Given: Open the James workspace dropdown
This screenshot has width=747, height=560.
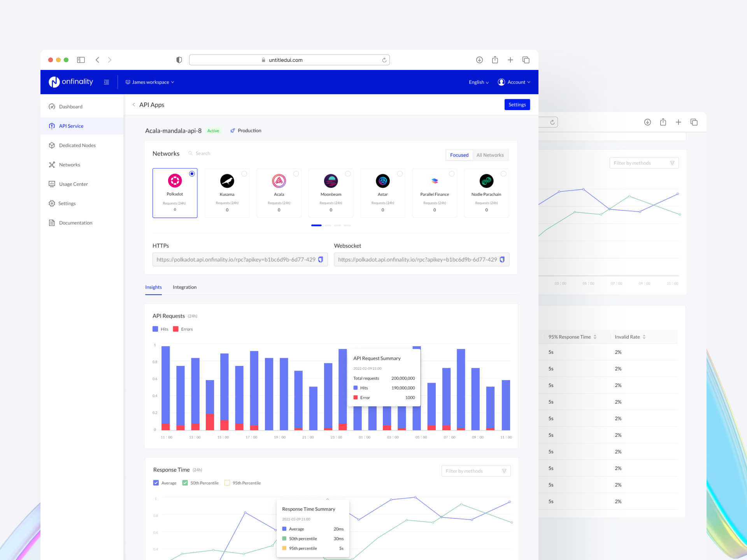Looking at the screenshot, I should [150, 82].
